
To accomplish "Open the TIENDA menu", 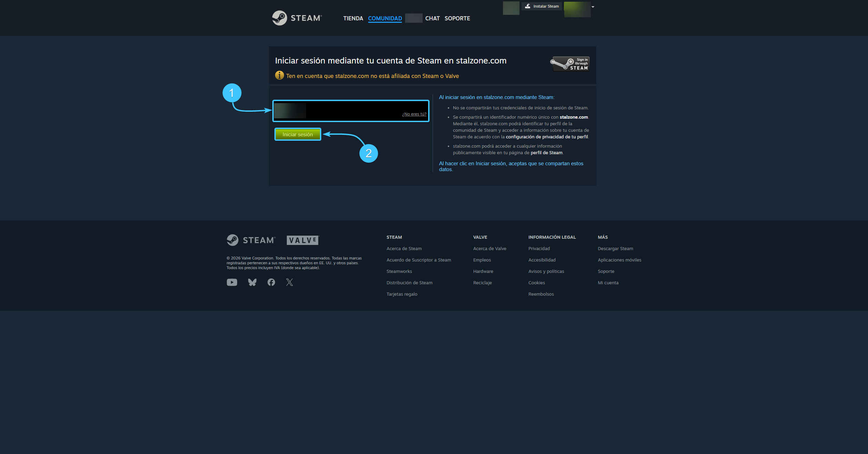I will click(353, 18).
